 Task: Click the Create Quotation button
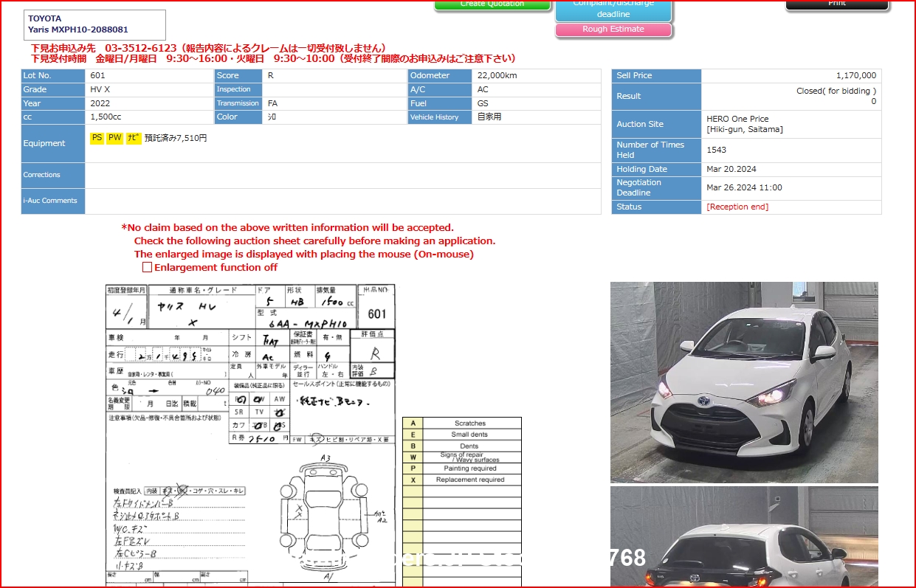(492, 4)
